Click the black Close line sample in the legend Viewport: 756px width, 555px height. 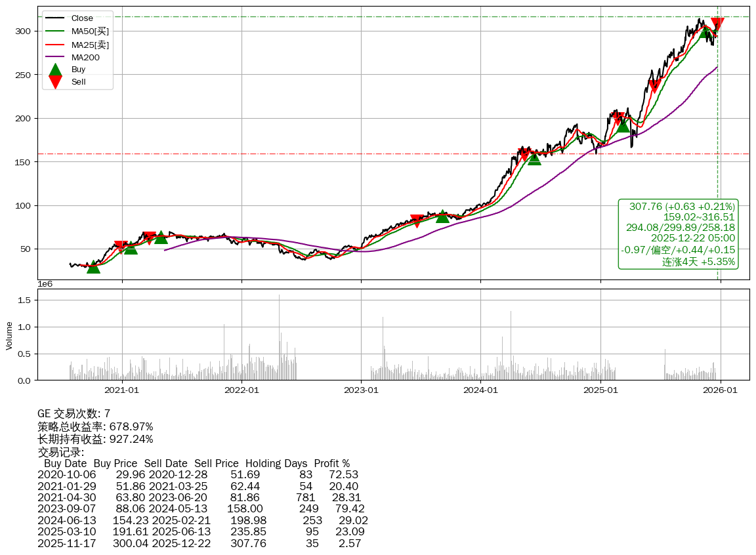(x=56, y=18)
